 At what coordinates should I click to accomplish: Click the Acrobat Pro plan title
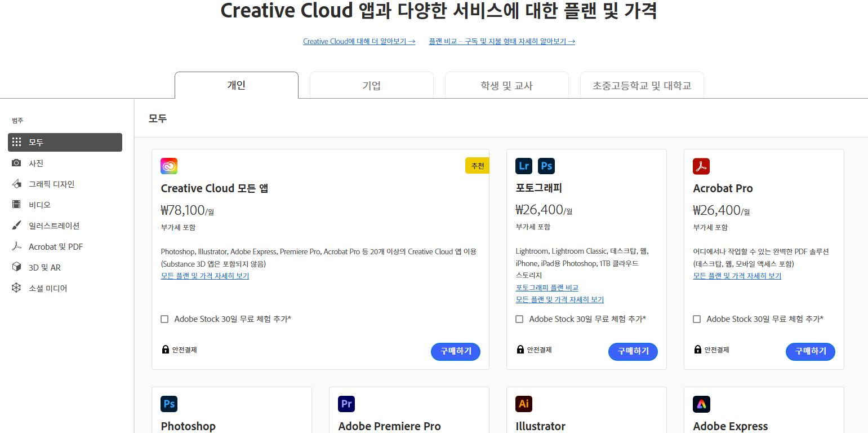click(x=723, y=188)
